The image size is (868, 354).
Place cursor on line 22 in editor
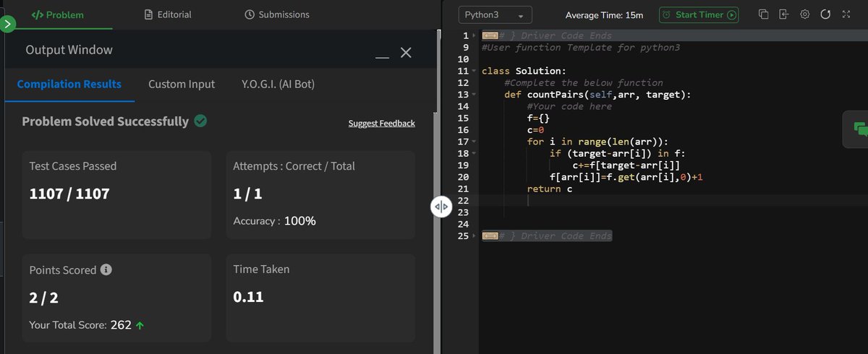coord(673,200)
